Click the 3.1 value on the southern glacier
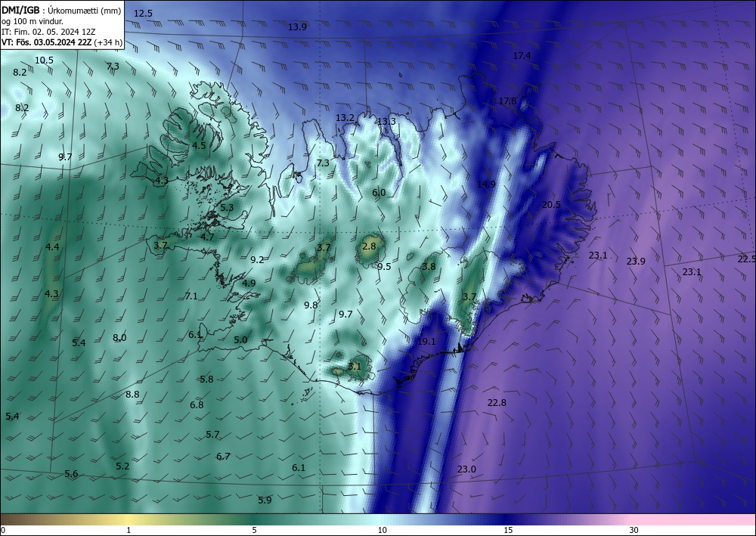 355,367
